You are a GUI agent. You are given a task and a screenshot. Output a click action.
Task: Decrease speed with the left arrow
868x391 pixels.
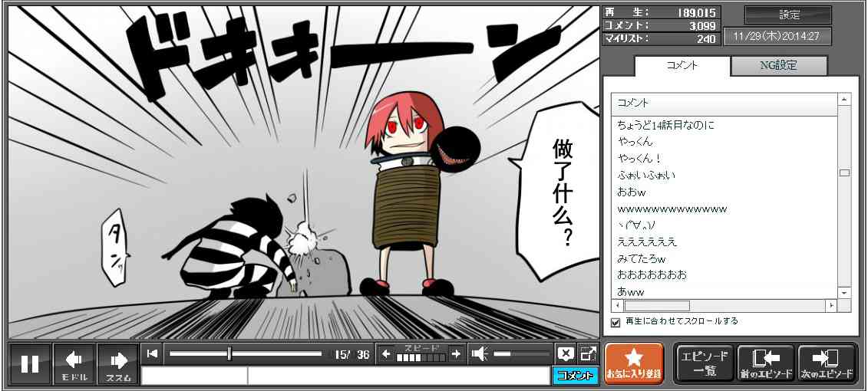point(386,353)
